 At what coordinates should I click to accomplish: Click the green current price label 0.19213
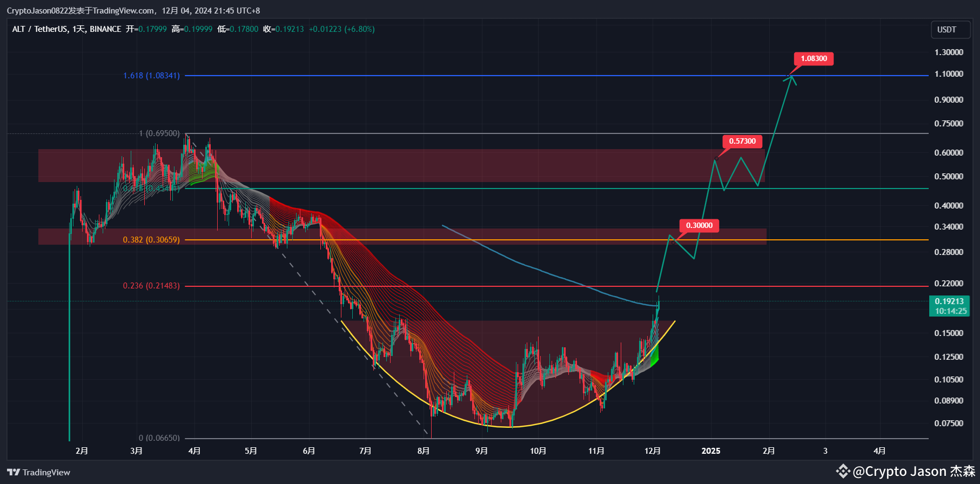coord(949,301)
